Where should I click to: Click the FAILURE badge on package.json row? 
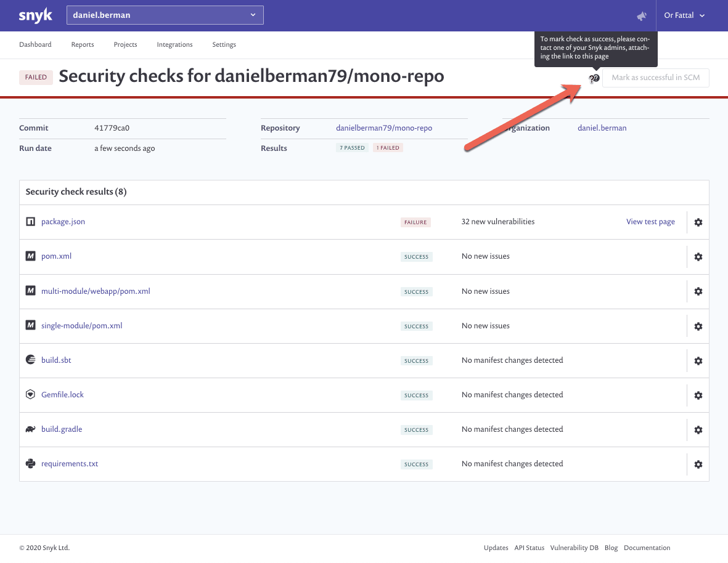click(x=415, y=222)
